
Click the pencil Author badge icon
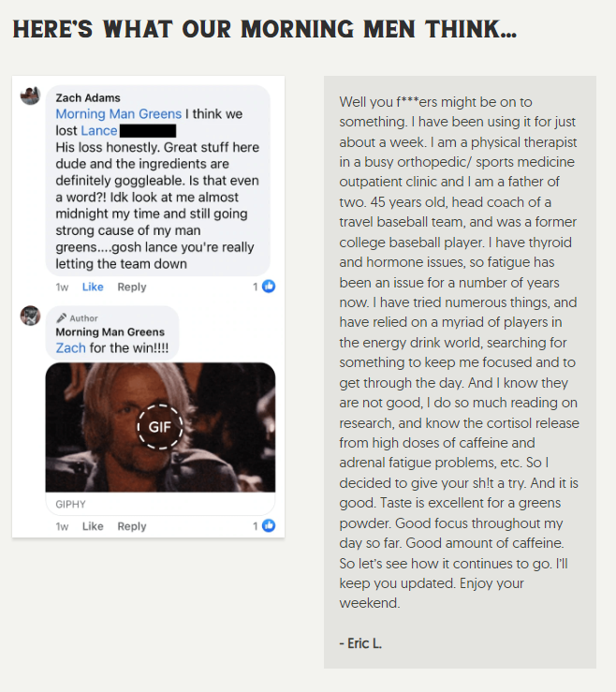click(x=62, y=317)
